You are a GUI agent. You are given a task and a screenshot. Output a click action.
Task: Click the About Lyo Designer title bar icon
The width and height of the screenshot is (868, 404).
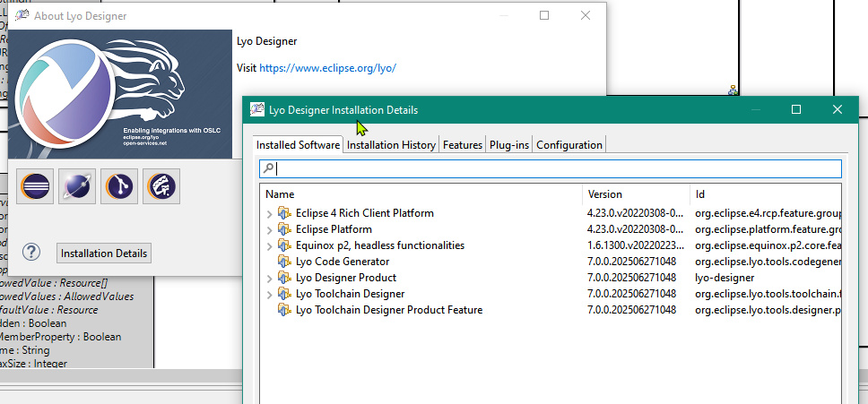pos(22,15)
